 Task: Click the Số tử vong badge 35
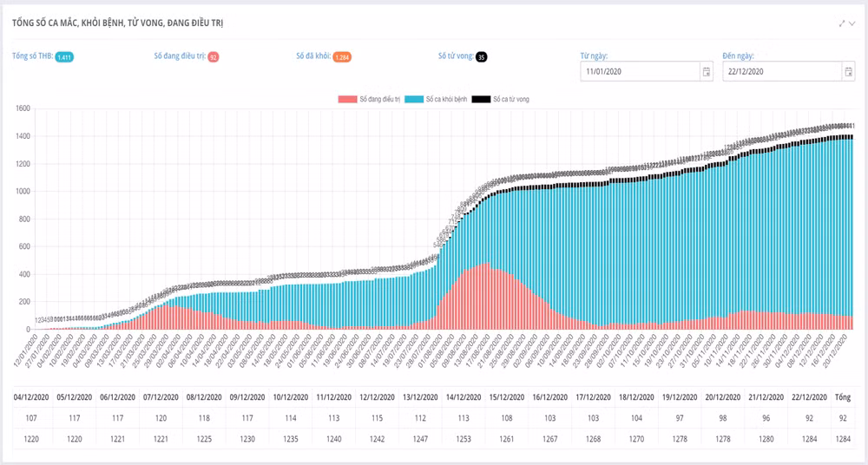[x=481, y=57]
